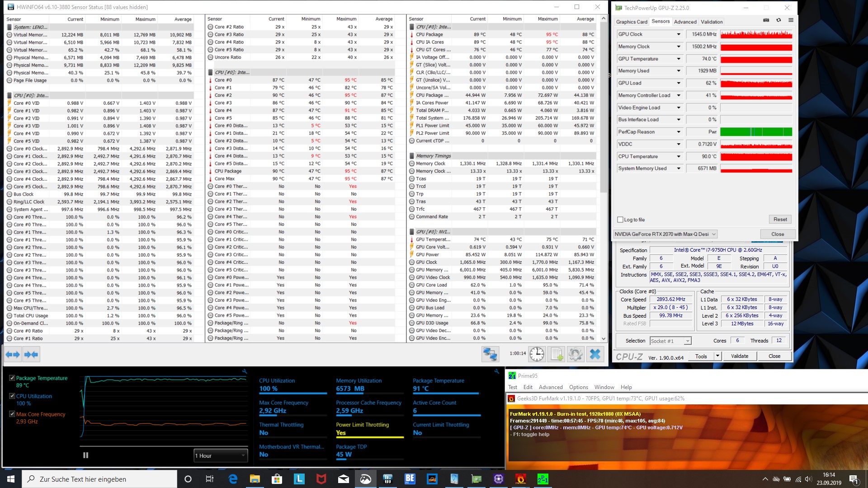Click the collapse columns arrows icon in HWiNFO
The width and height of the screenshot is (868, 488).
(31, 355)
